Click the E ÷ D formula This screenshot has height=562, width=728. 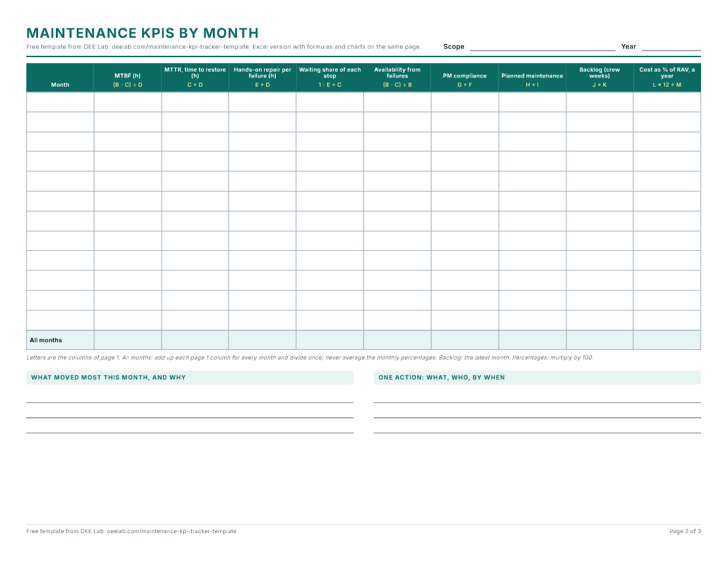[262, 85]
